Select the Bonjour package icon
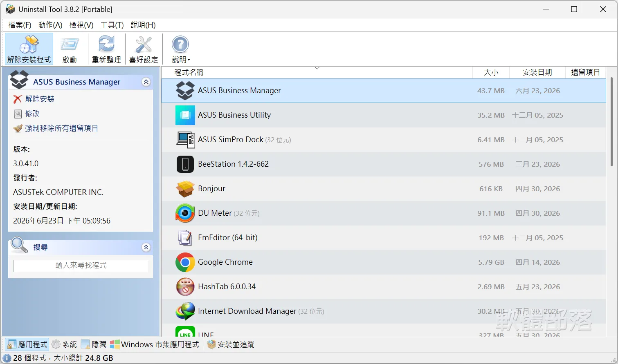This screenshot has width=618, height=364. click(x=185, y=189)
